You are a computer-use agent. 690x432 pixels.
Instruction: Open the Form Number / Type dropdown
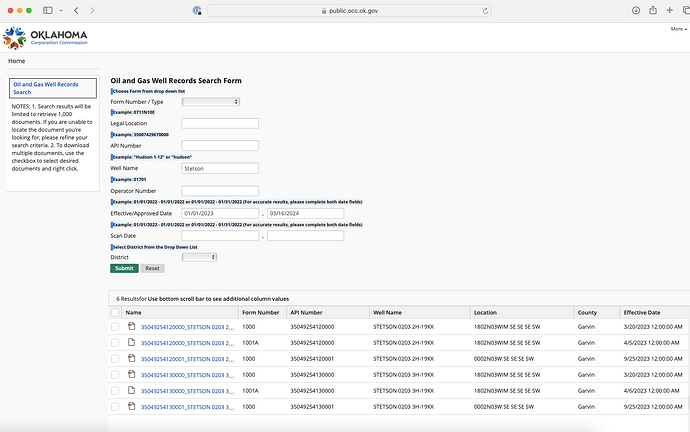(211, 102)
